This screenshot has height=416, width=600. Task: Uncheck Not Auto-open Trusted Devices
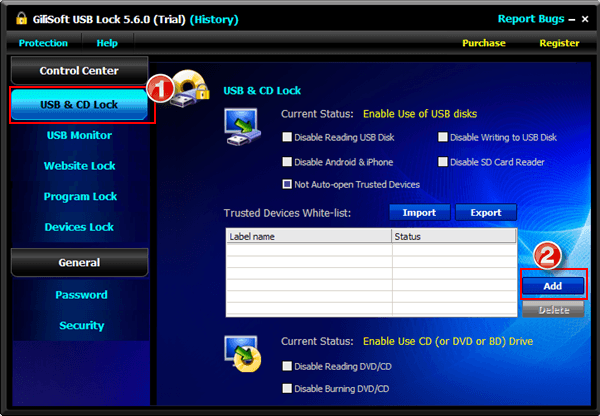[288, 184]
